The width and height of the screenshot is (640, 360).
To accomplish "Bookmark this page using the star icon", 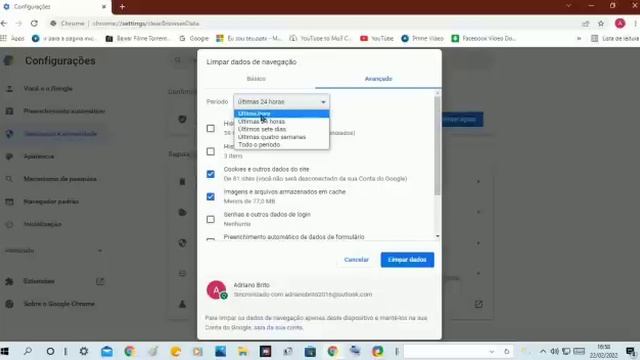I will [x=601, y=24].
